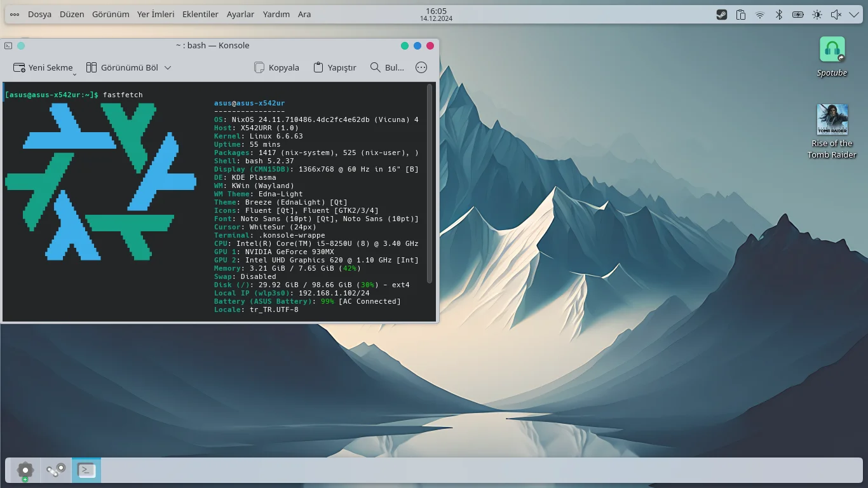The height and width of the screenshot is (488, 868).
Task: Open the Eklentiler menu
Action: [200, 15]
